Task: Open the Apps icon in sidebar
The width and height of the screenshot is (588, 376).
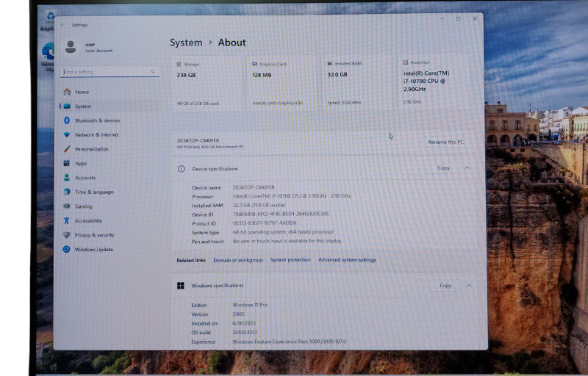Action: pyautogui.click(x=67, y=163)
